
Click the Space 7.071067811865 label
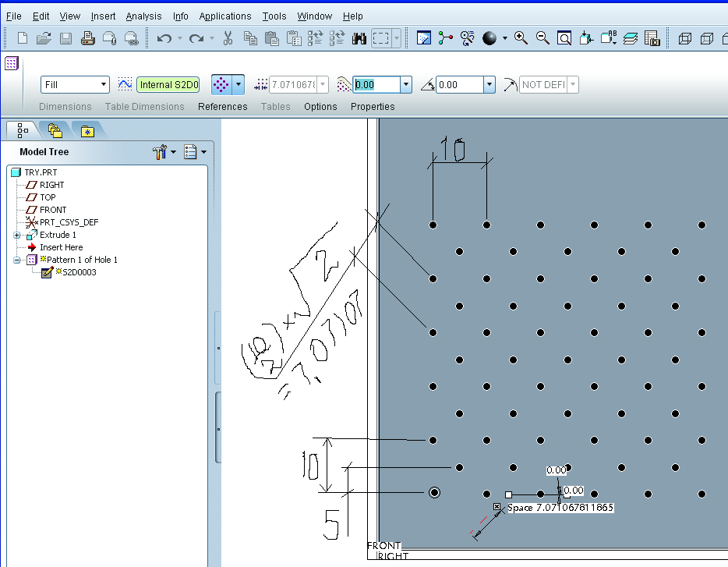coord(560,508)
